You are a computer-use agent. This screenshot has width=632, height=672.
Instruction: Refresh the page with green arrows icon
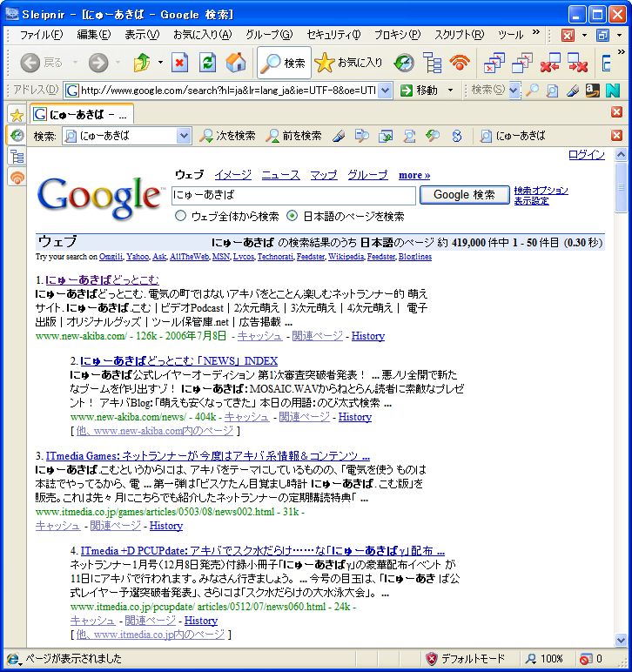(x=207, y=63)
